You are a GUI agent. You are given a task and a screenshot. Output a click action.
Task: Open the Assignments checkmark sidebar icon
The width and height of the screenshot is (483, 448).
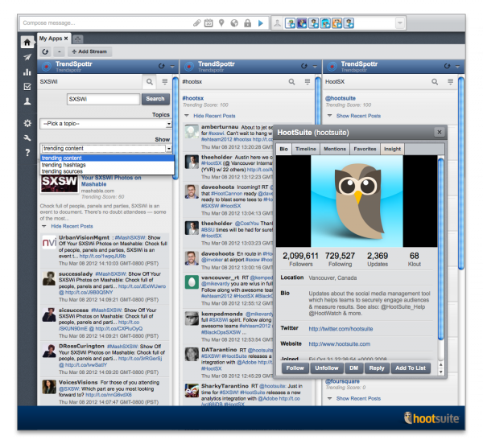[27, 87]
